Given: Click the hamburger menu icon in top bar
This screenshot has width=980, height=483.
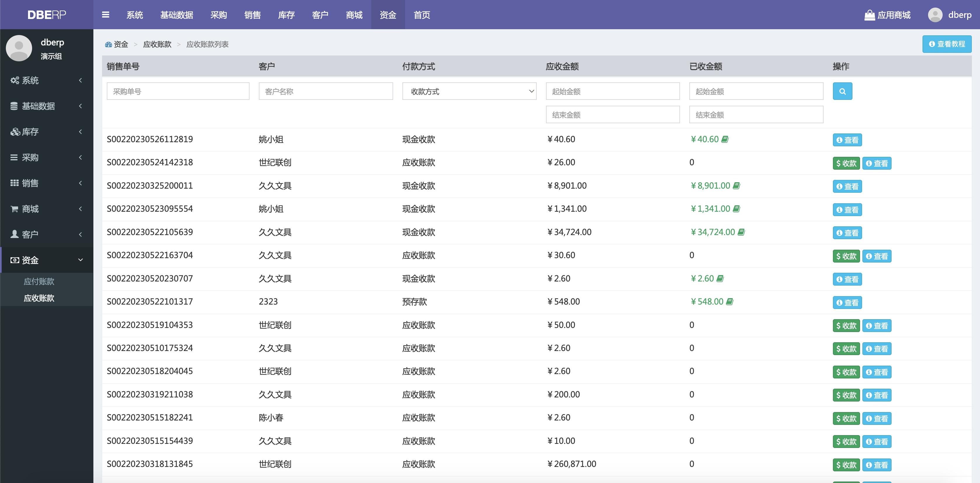Looking at the screenshot, I should click(105, 15).
